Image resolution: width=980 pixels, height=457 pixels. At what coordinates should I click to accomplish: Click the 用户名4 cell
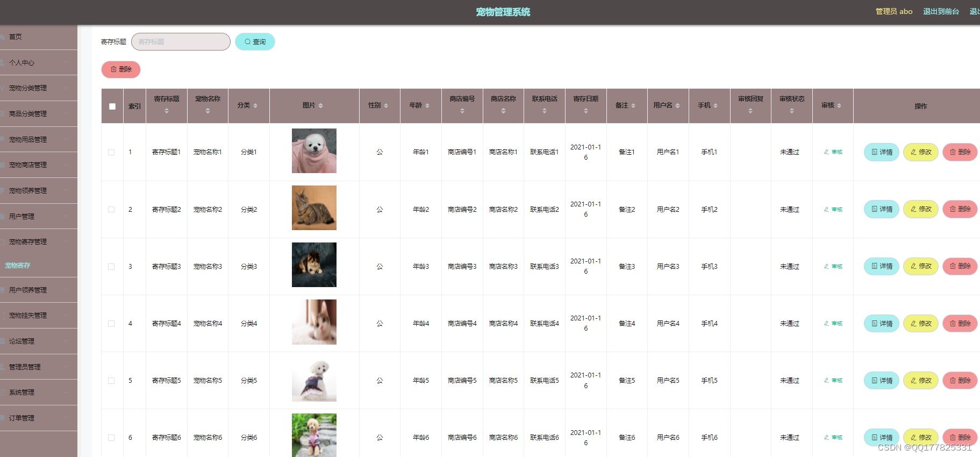click(668, 324)
